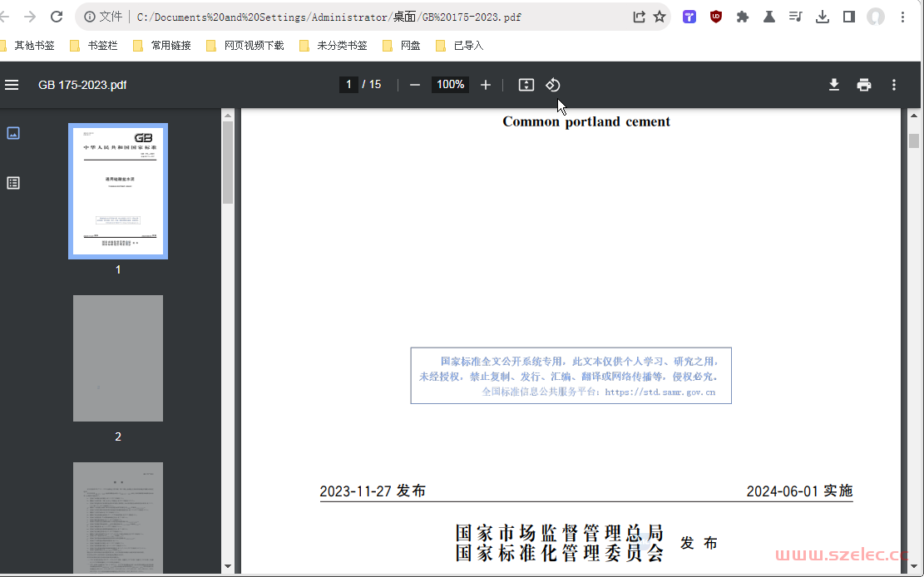This screenshot has width=924, height=577.
Task: Open the 书签栏 bookmarks folder
Action: pos(94,46)
